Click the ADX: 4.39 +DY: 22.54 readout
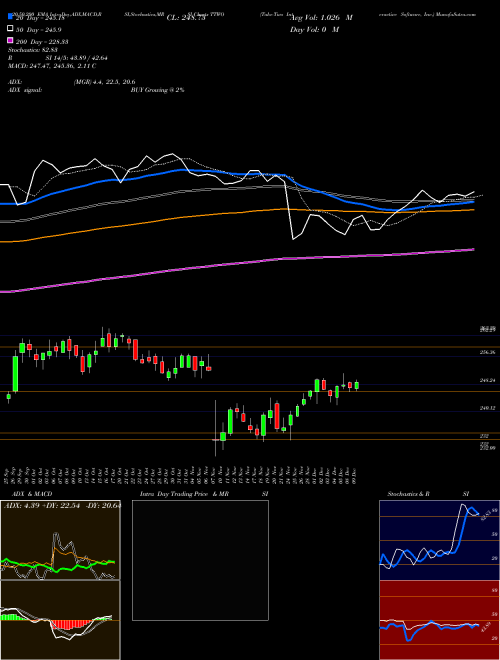The width and height of the screenshot is (500, 660). point(62,506)
